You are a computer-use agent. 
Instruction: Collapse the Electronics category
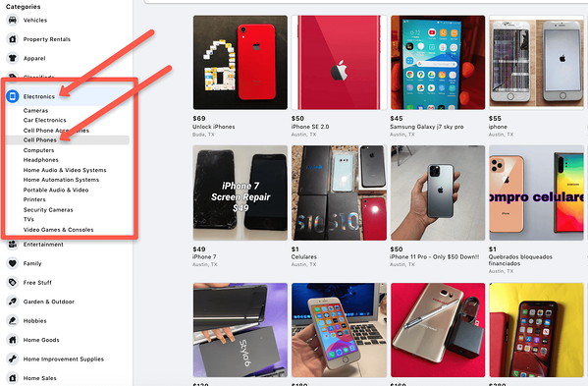[68, 96]
